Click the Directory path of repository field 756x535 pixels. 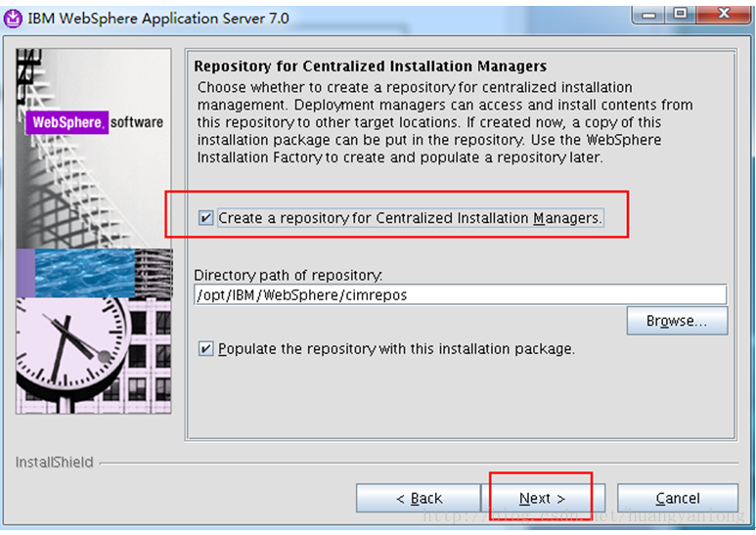click(x=461, y=294)
